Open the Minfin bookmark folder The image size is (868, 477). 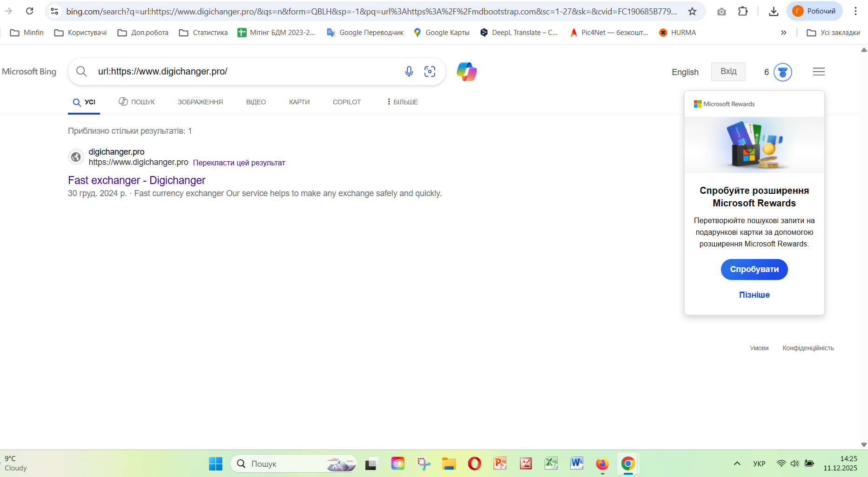(27, 33)
